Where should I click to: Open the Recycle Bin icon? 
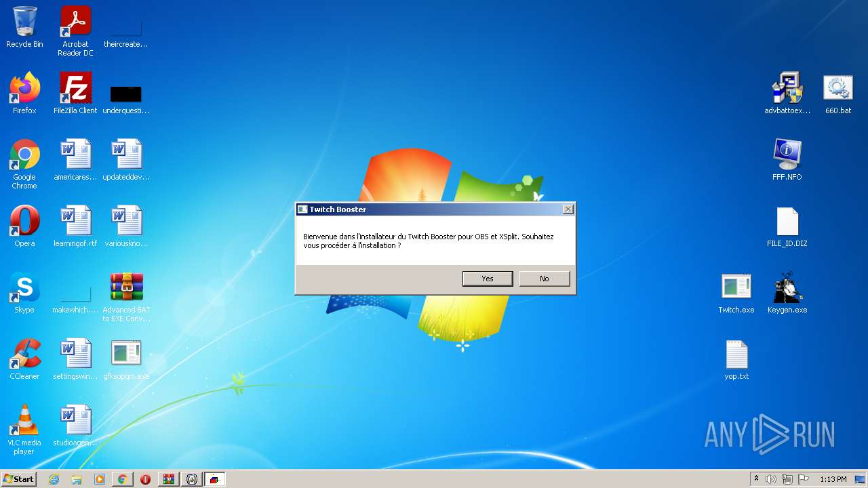(x=24, y=28)
